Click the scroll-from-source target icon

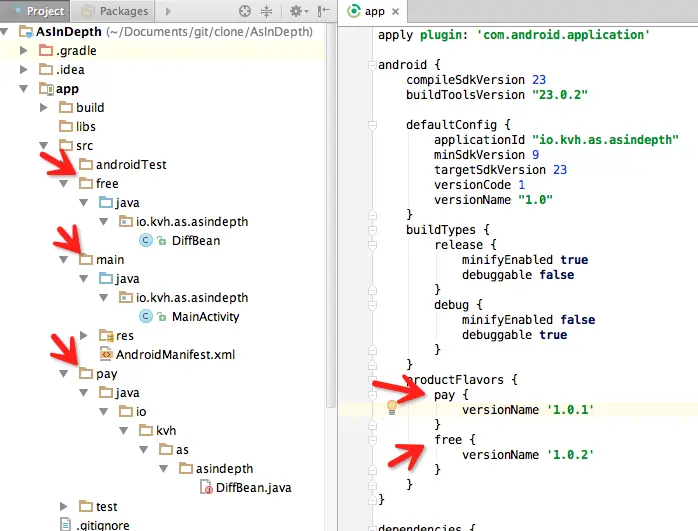[x=245, y=11]
